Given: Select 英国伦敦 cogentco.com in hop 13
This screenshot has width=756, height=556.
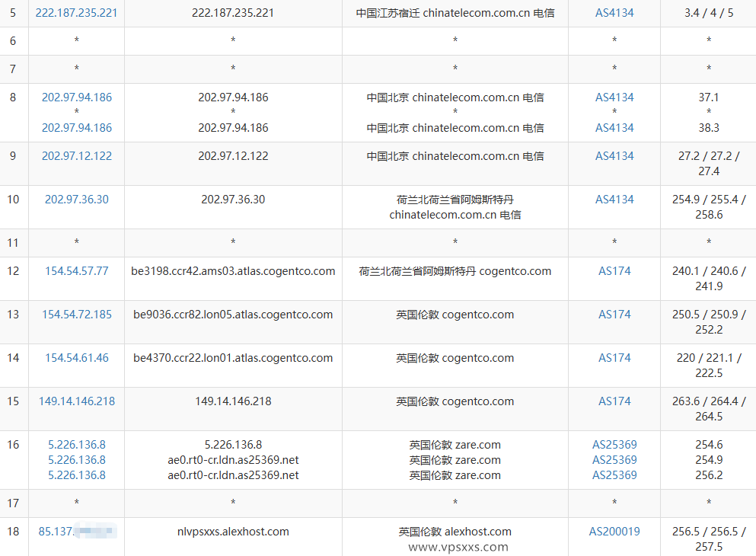Looking at the screenshot, I should click(x=455, y=315).
